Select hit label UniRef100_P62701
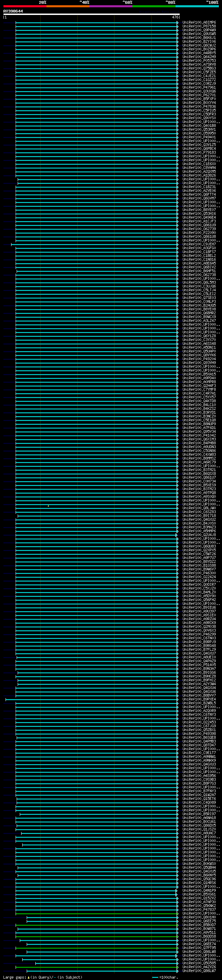The width and height of the screenshot is (222, 980). (199, 95)
